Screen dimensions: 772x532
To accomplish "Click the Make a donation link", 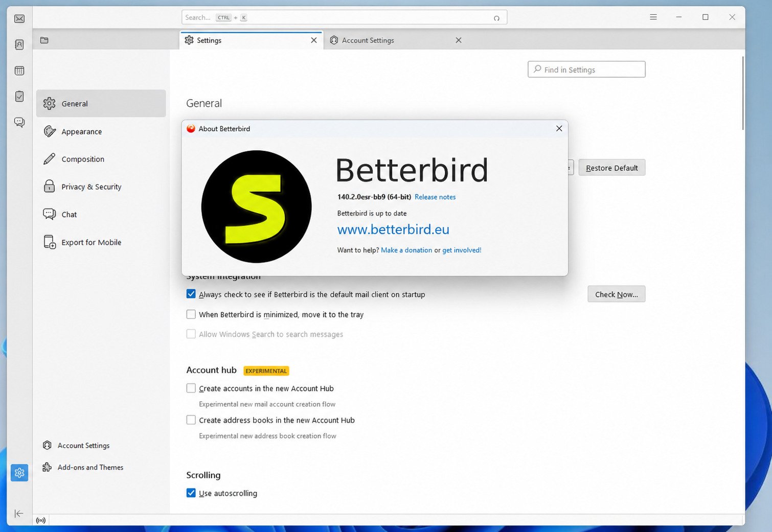I will pyautogui.click(x=406, y=250).
